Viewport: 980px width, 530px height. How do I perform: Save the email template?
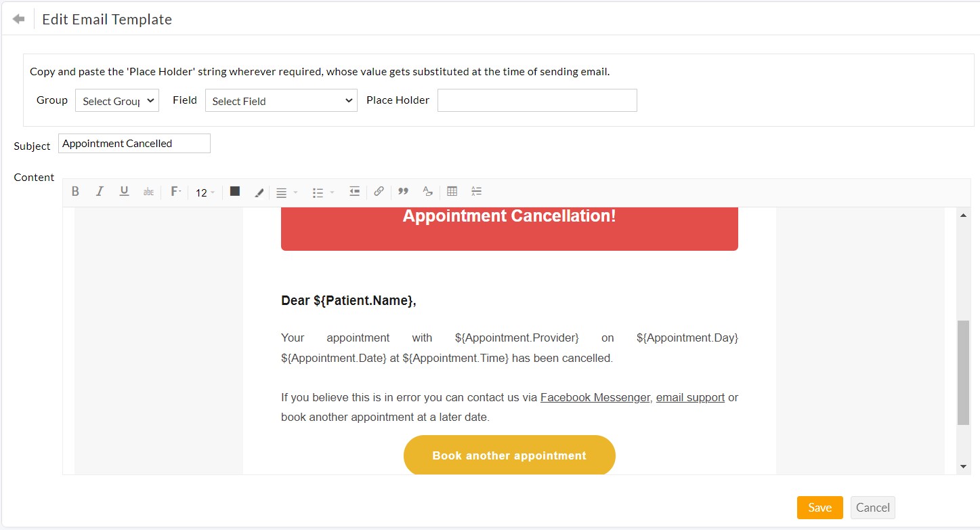pyautogui.click(x=819, y=507)
